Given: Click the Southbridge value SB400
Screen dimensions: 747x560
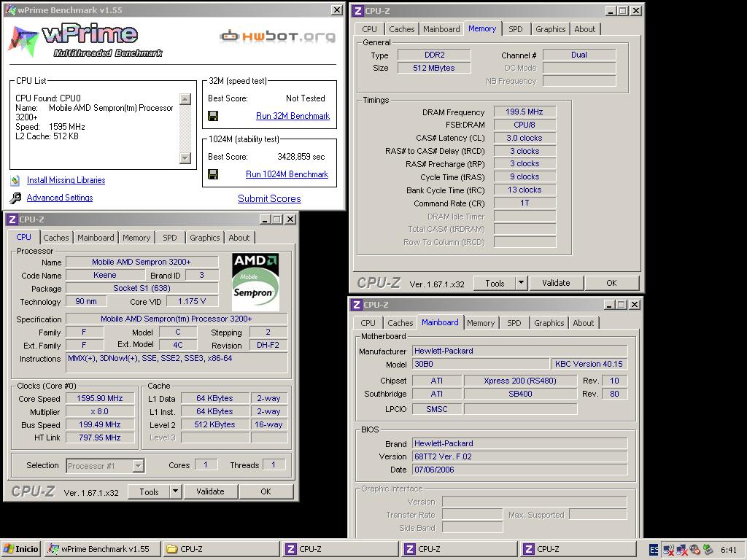Looking at the screenshot, I should [519, 394].
